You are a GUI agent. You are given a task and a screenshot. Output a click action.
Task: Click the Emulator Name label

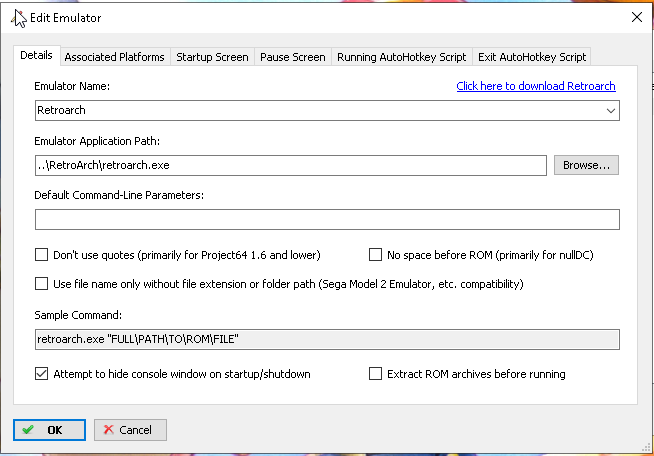click(x=72, y=86)
